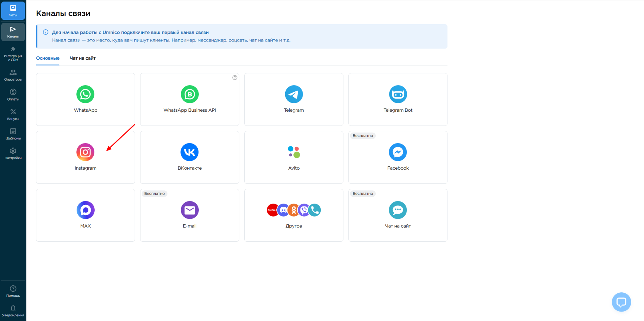
Task: Go to Интеграция с CRM section
Action: pos(13,54)
